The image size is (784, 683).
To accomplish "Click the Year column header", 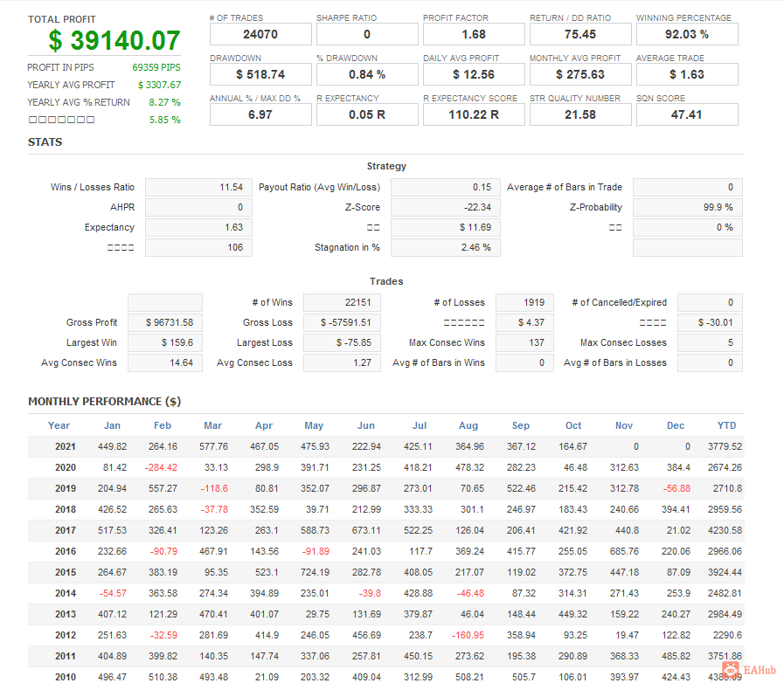I will point(59,425).
